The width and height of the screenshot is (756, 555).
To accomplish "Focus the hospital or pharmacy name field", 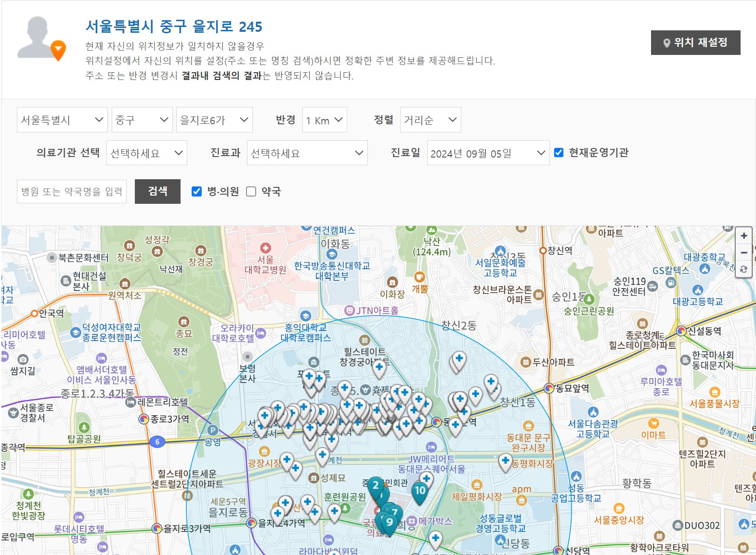I will (x=72, y=191).
